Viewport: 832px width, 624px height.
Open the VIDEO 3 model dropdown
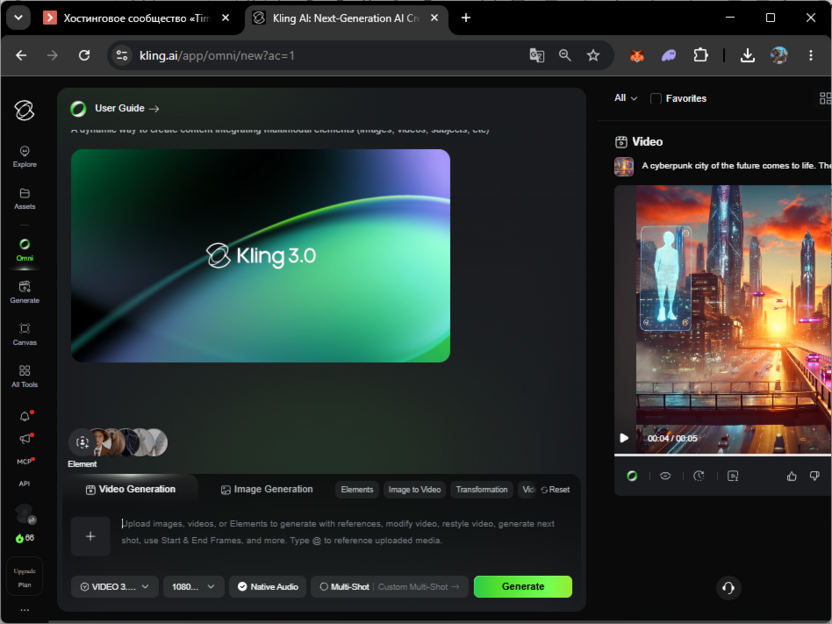115,587
